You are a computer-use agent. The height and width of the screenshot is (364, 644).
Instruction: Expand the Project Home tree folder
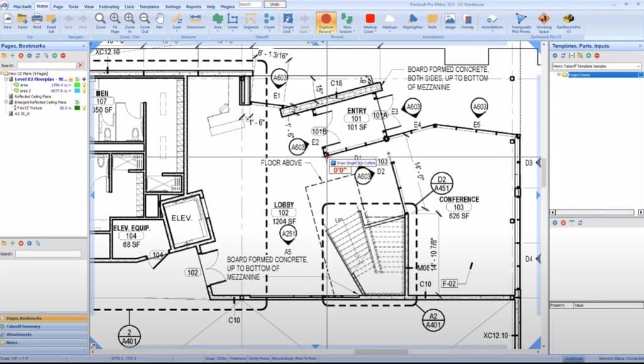(558, 75)
